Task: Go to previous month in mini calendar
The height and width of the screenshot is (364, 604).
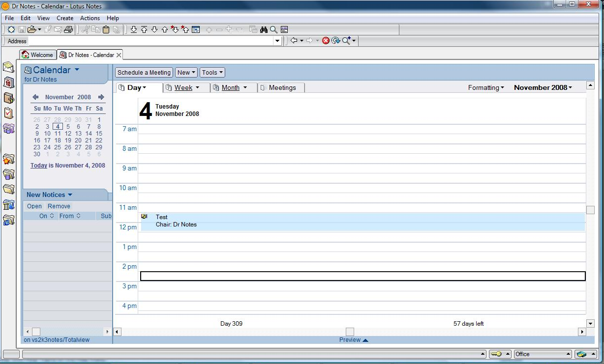Action: pos(35,97)
